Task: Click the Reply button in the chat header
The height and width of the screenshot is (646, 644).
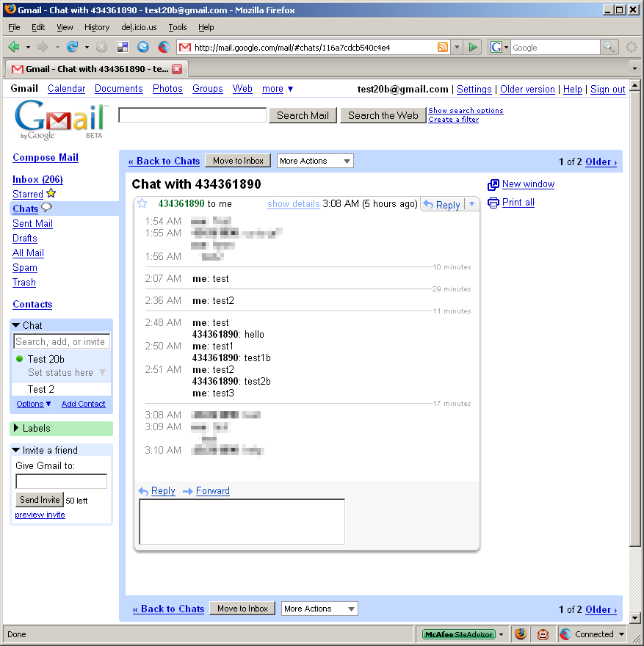Action: click(x=442, y=204)
